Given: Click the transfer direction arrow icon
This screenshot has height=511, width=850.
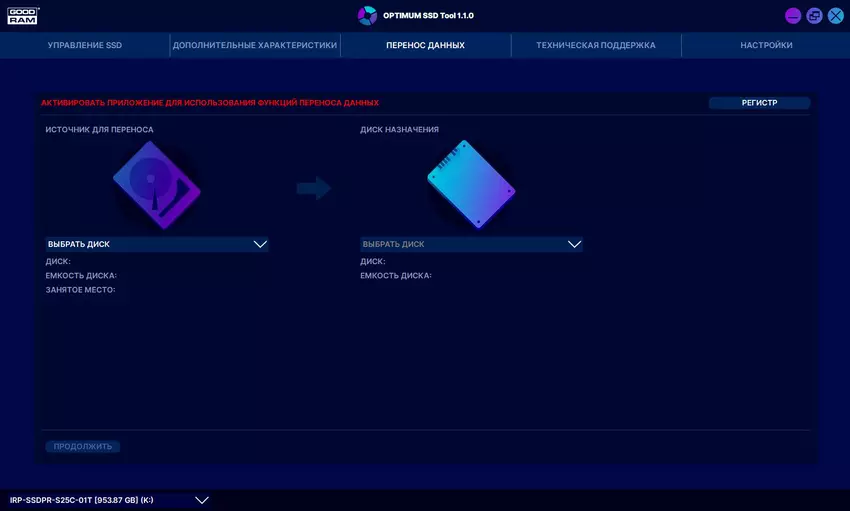Looking at the screenshot, I should (314, 188).
